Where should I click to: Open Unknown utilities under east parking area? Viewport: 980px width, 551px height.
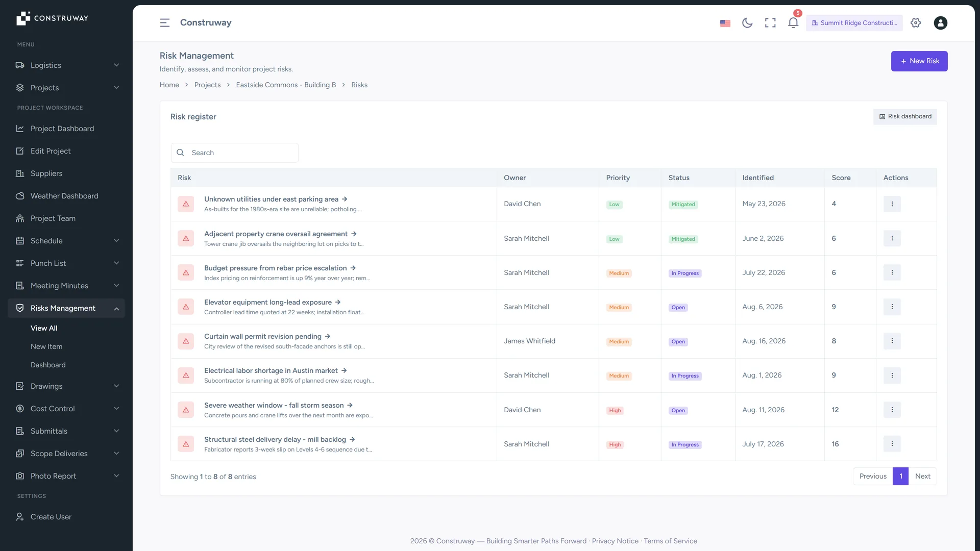[276, 199]
